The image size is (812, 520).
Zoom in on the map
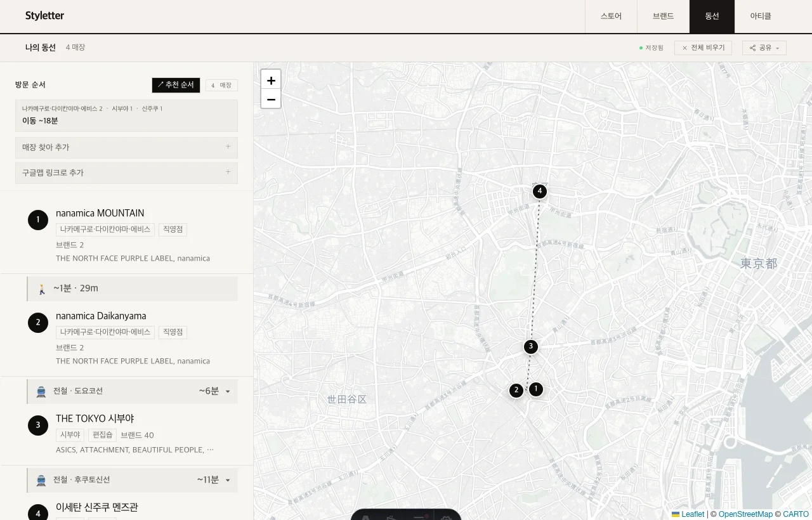[271, 80]
